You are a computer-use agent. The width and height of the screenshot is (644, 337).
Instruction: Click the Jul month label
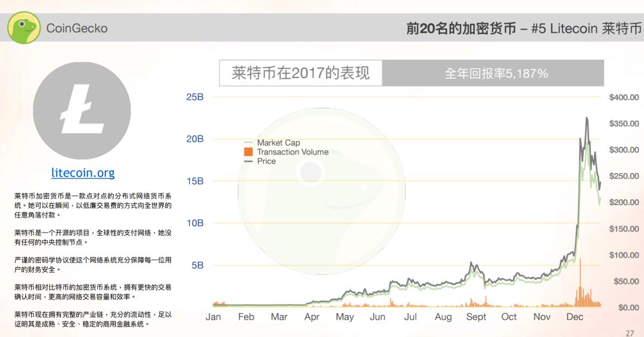pos(410,317)
